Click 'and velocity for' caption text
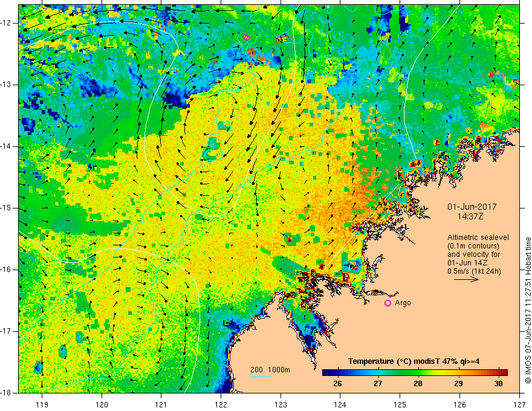532x411 pixels. tap(473, 254)
